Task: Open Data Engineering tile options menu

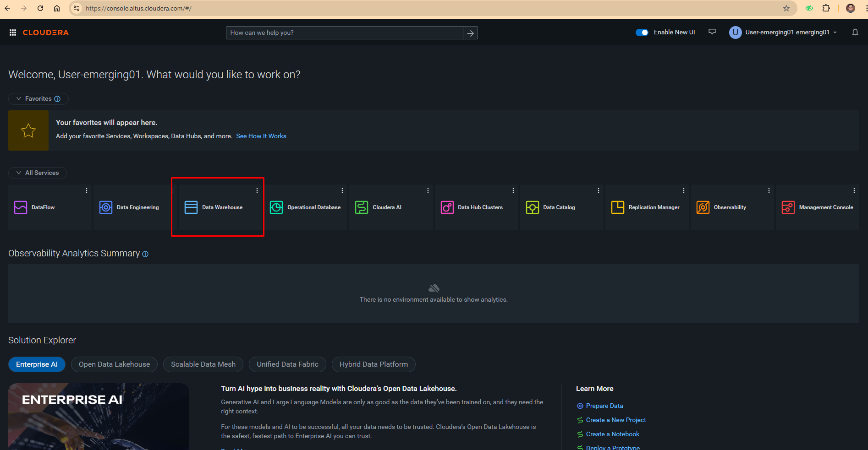Action: click(173, 190)
